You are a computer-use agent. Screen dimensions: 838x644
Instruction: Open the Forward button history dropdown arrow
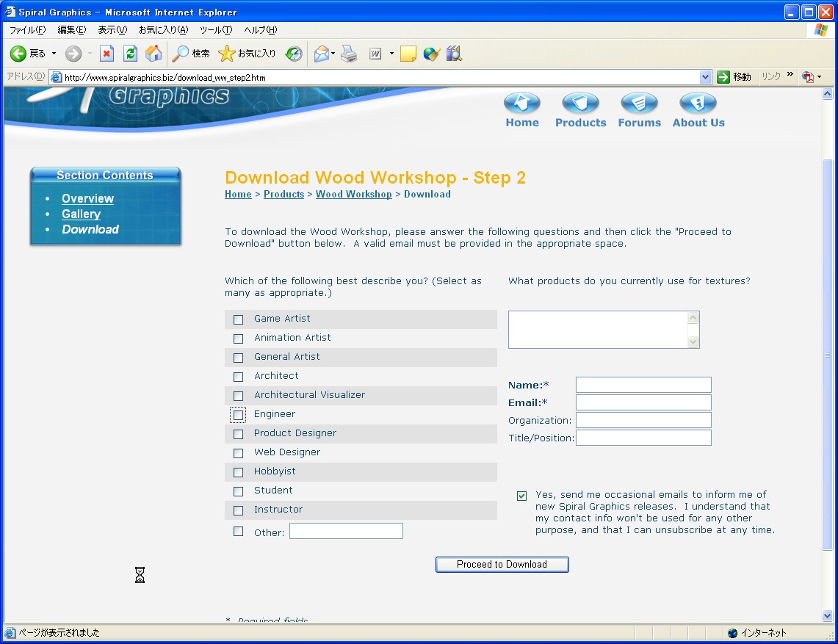90,54
